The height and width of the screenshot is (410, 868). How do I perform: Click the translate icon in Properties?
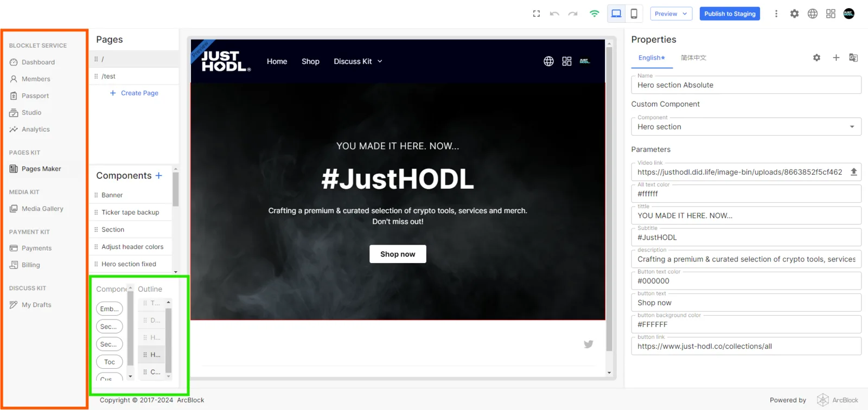[853, 57]
